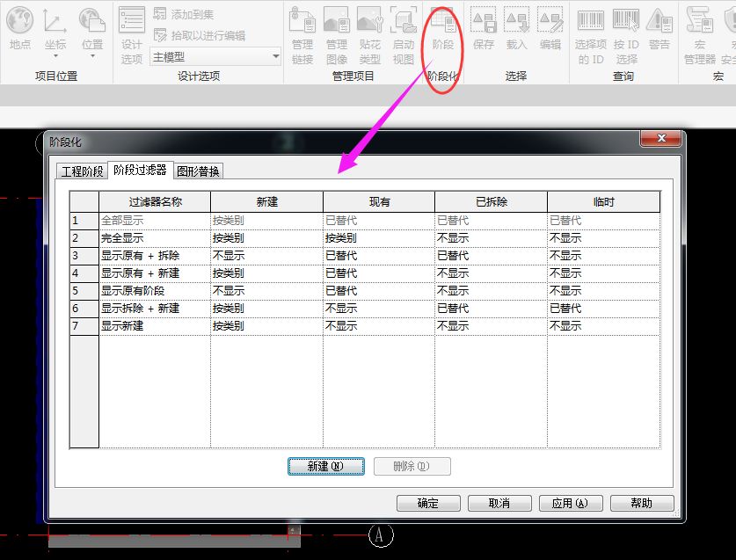Click 新建 cell in 完全显示 row

point(266,238)
